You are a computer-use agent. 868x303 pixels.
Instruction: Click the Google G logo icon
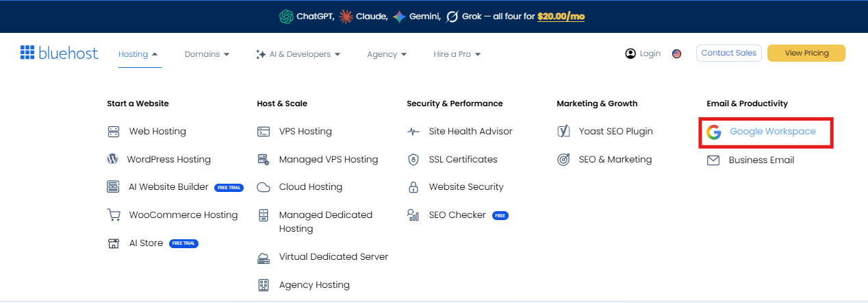pos(714,132)
